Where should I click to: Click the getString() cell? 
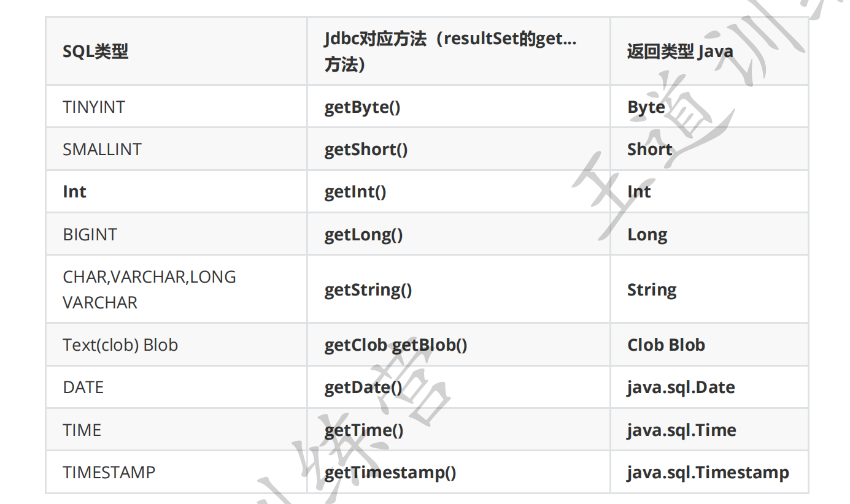click(458, 289)
